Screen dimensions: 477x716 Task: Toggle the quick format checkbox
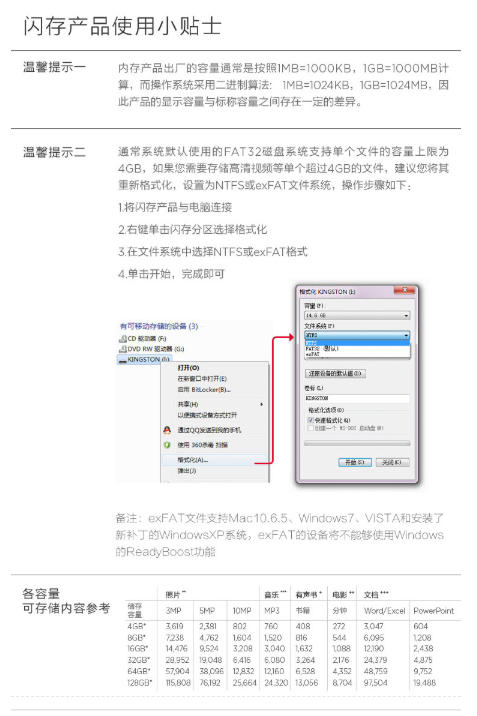311,420
